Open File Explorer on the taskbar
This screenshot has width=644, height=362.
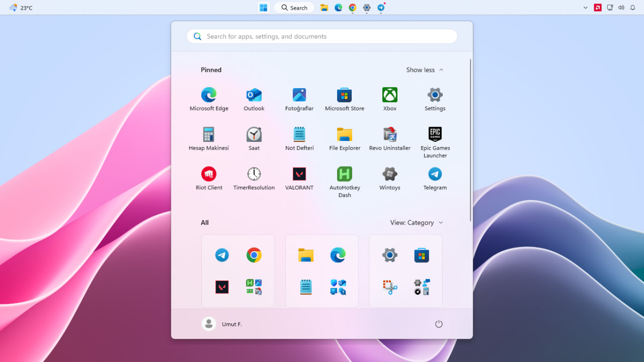coord(325,8)
